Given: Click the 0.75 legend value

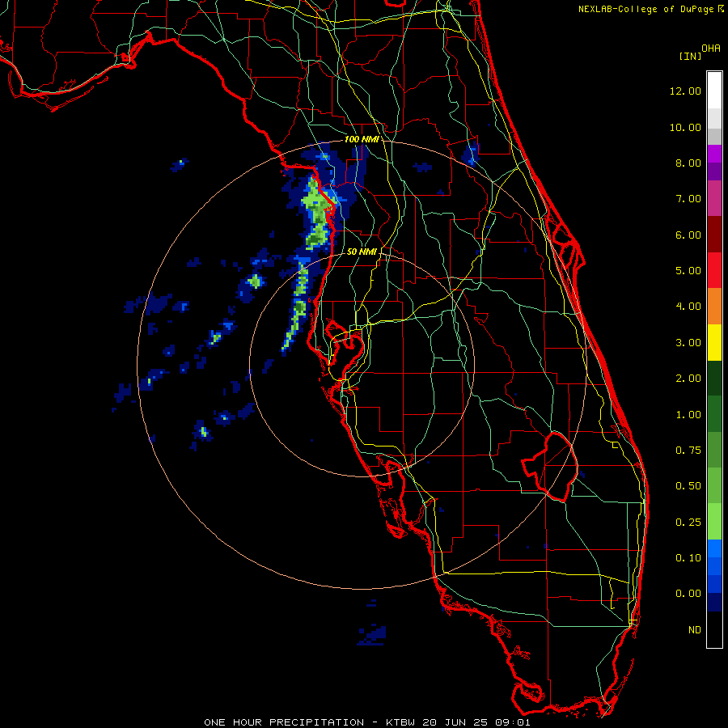Looking at the screenshot, I should [x=688, y=451].
